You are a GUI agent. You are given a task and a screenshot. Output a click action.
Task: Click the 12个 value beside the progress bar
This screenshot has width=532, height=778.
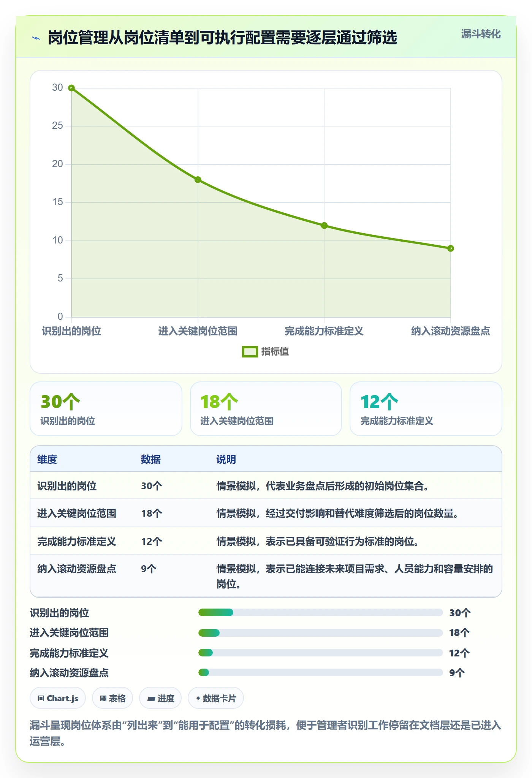(459, 653)
